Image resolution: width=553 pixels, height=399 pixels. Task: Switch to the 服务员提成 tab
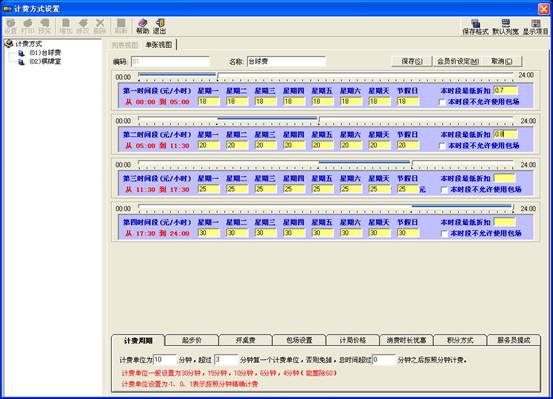pyautogui.click(x=514, y=340)
